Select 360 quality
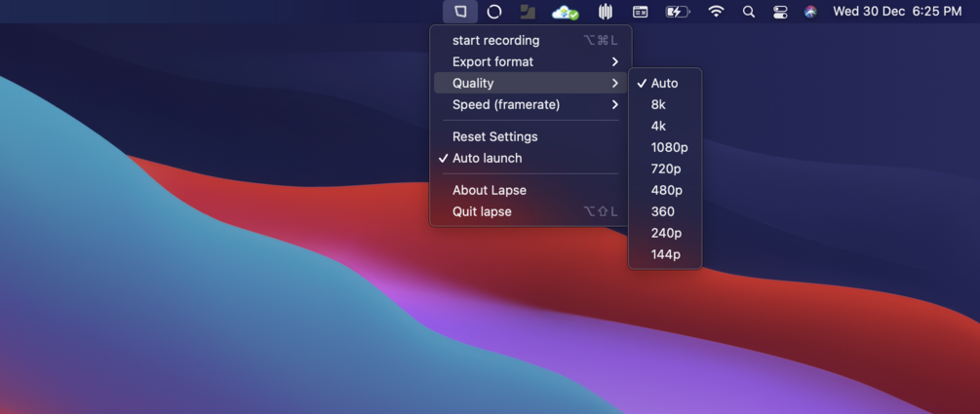 (665, 211)
